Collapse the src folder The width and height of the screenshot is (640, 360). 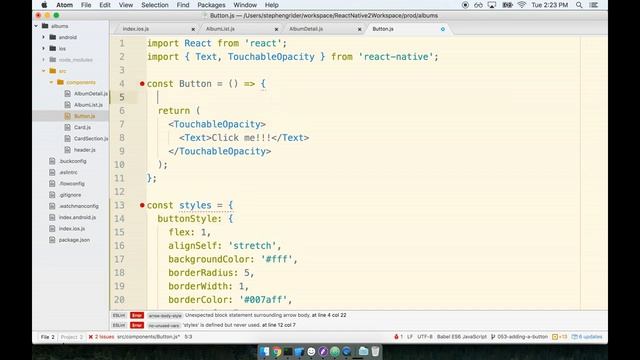44,71
